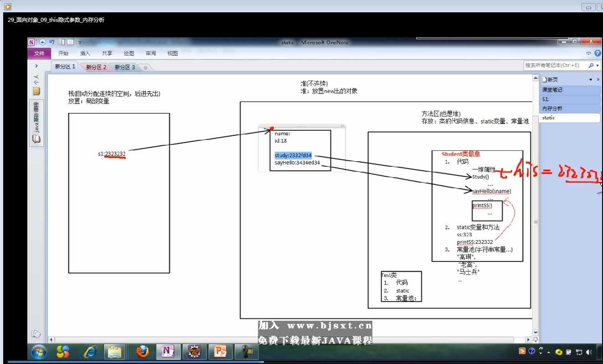Open the 绘图 ribbon tab
The image size is (603, 364).
click(129, 53)
